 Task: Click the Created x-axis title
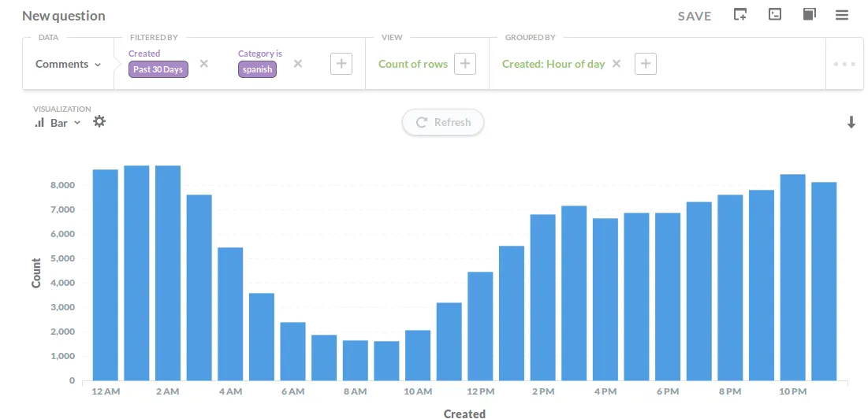[x=464, y=414]
